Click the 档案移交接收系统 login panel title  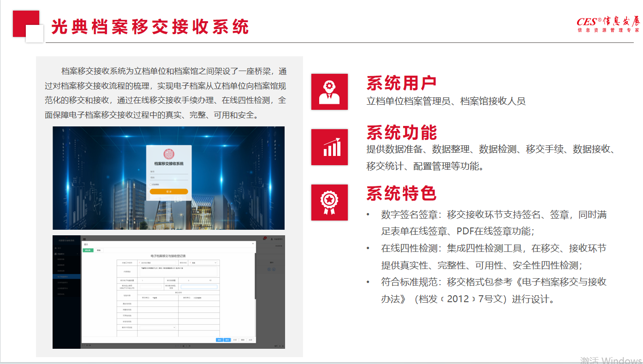pos(169,164)
